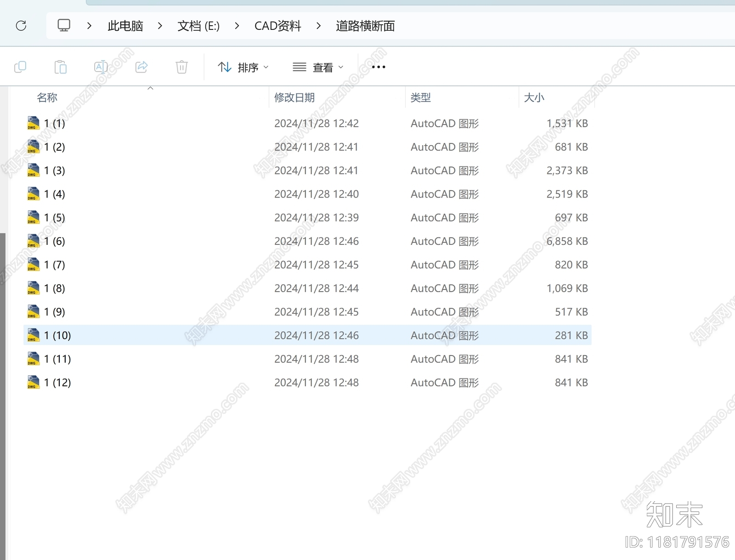735x560 pixels.
Task: Click size value 820 KB
Action: (571, 265)
